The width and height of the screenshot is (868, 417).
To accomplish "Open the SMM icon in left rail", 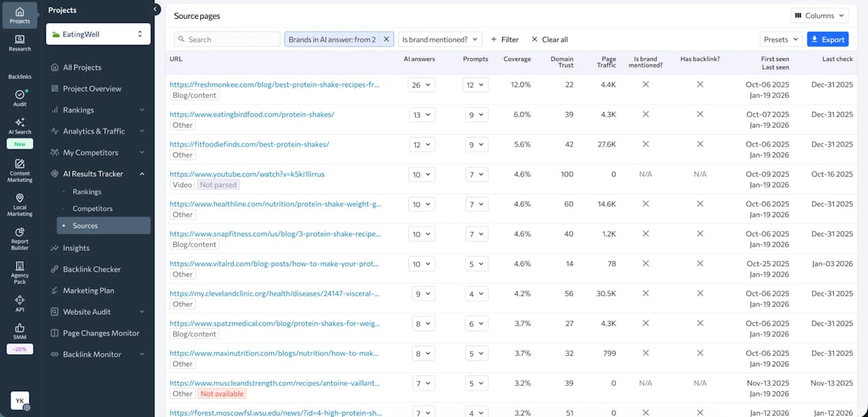I will tap(19, 331).
